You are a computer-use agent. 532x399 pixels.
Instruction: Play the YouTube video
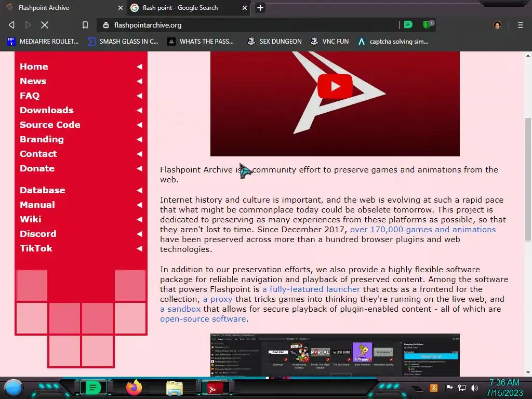(335, 86)
